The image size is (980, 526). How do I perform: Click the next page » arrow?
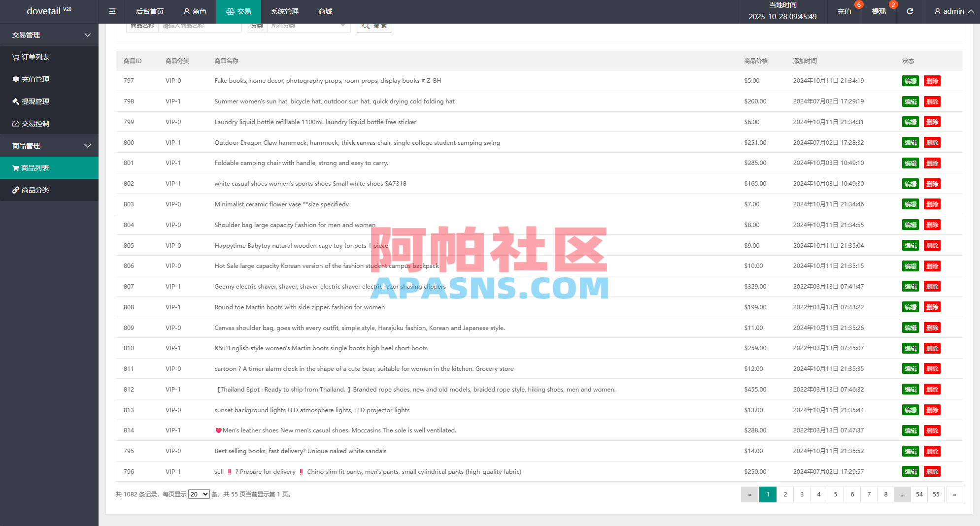coord(954,494)
